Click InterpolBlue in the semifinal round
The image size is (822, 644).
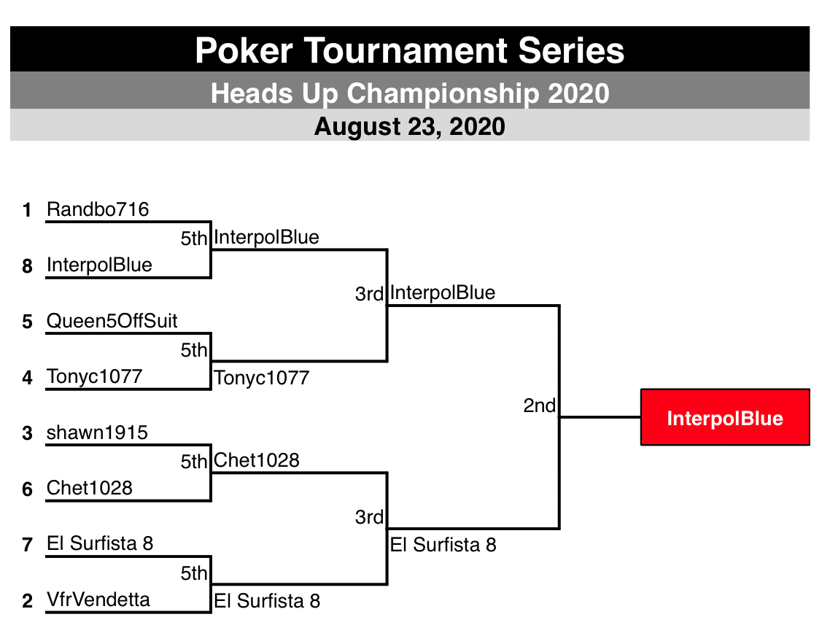coord(267,237)
